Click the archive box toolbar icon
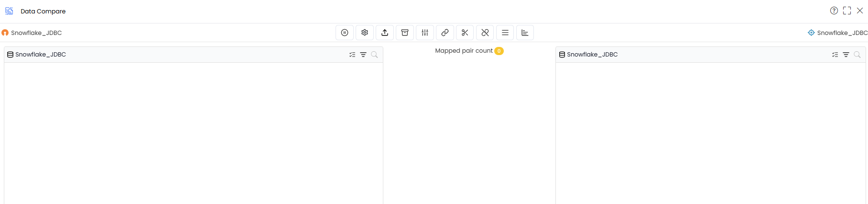 click(x=405, y=33)
